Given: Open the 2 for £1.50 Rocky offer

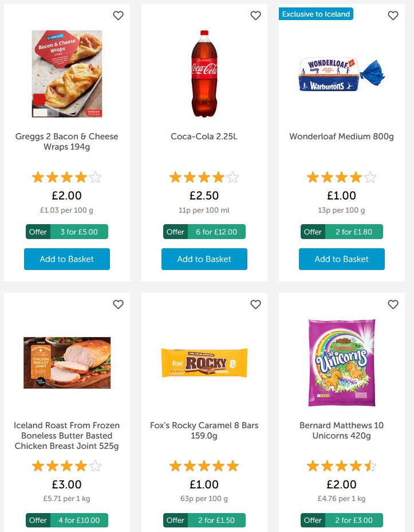Looking at the screenshot, I should [204, 520].
